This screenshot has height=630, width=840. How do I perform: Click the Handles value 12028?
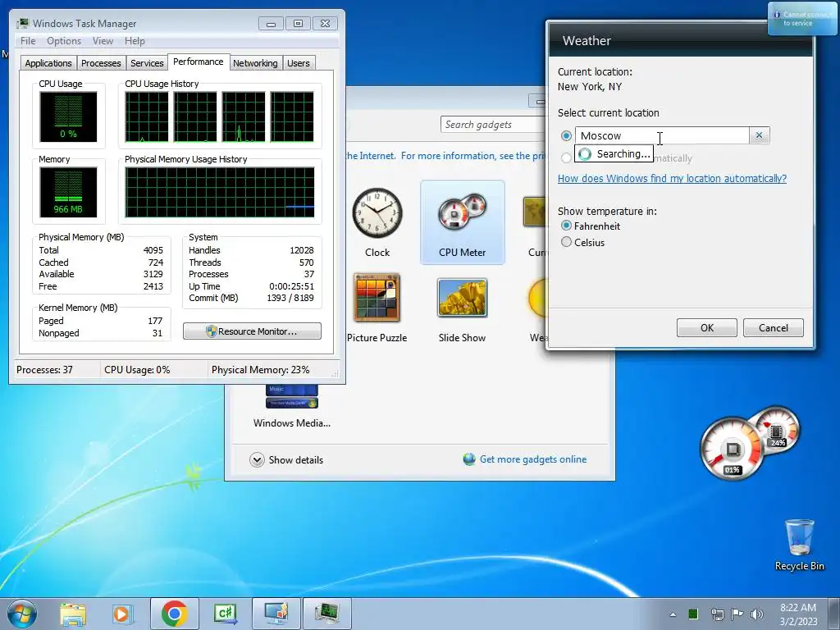[302, 250]
